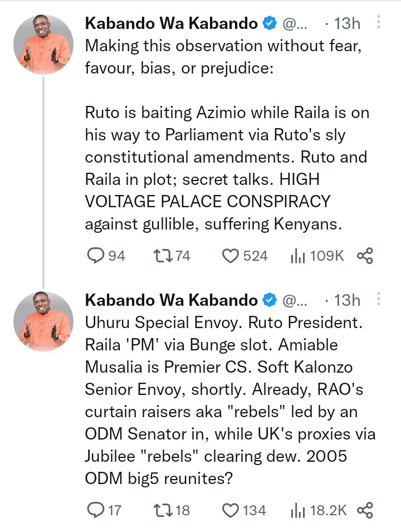Click the Kabando Wa Kabando name on first tweet

pyautogui.click(x=172, y=23)
